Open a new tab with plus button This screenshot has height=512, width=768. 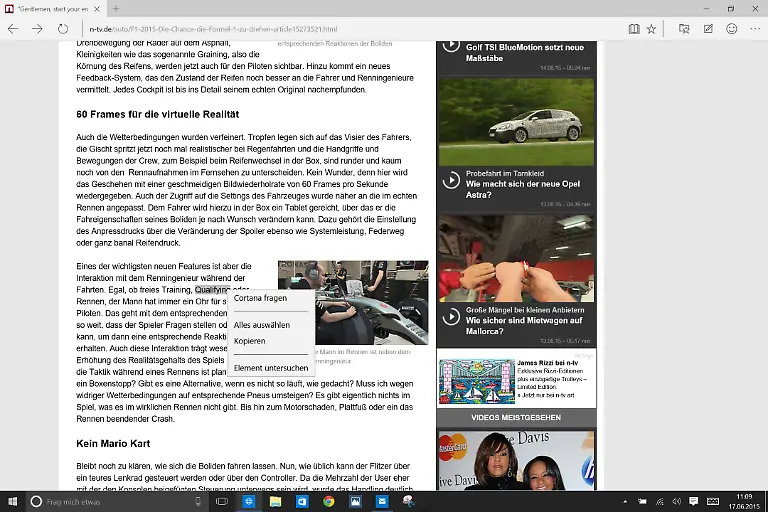coord(115,8)
